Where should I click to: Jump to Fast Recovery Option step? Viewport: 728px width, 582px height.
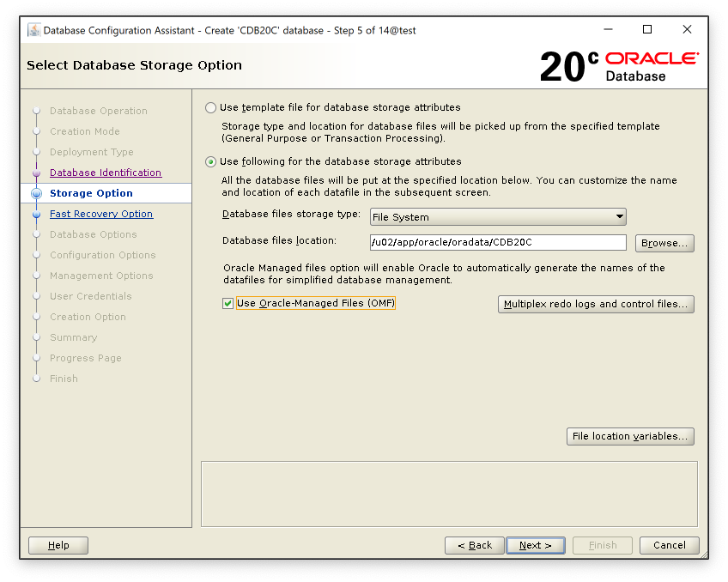pyautogui.click(x=100, y=214)
